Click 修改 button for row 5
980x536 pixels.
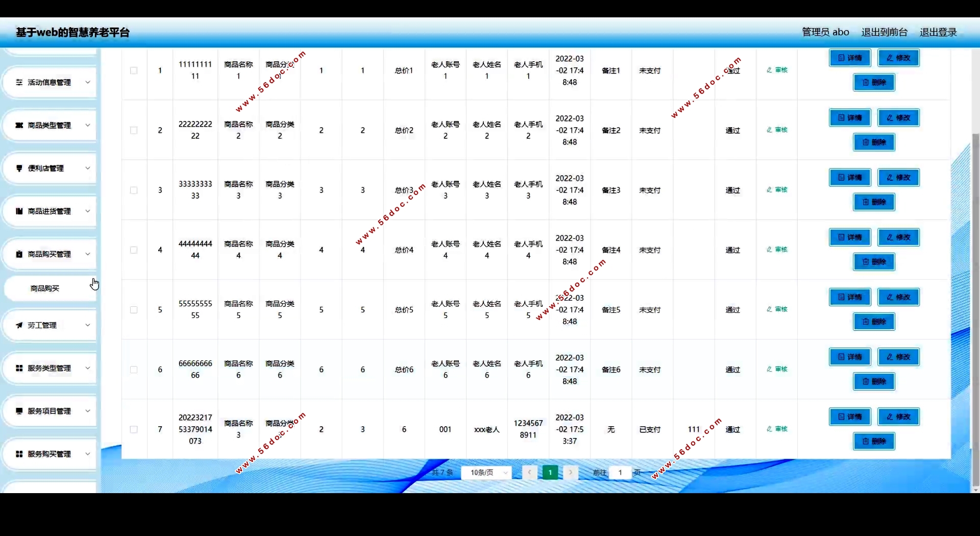[899, 297]
